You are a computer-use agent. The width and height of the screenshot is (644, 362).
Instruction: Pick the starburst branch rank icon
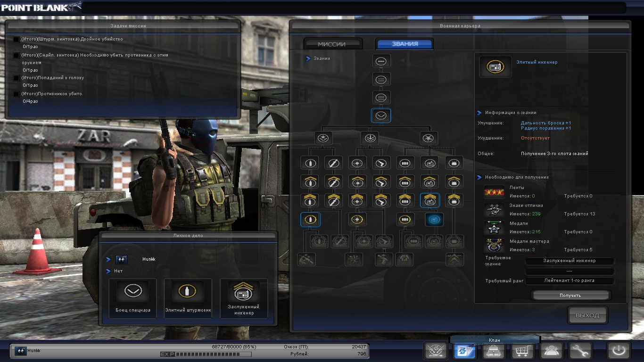(429, 138)
